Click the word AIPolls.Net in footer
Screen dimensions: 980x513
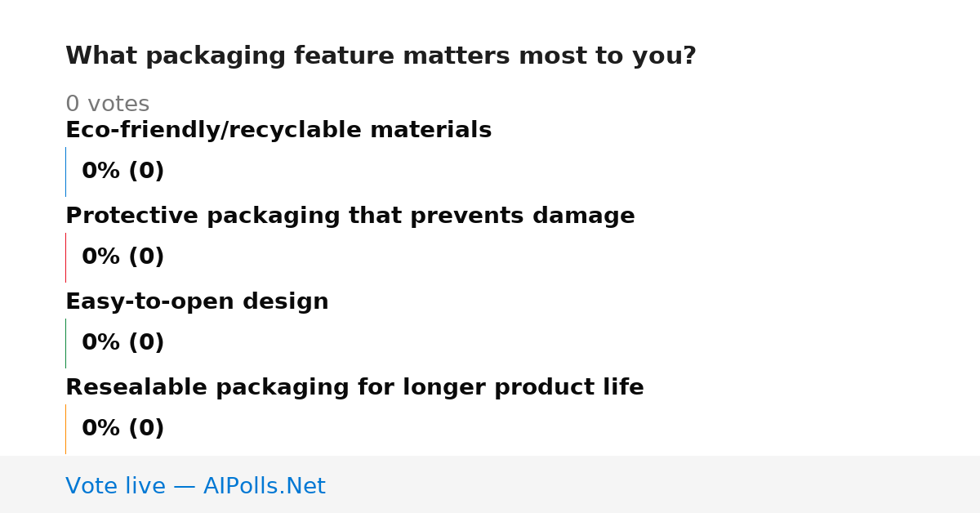(264, 486)
